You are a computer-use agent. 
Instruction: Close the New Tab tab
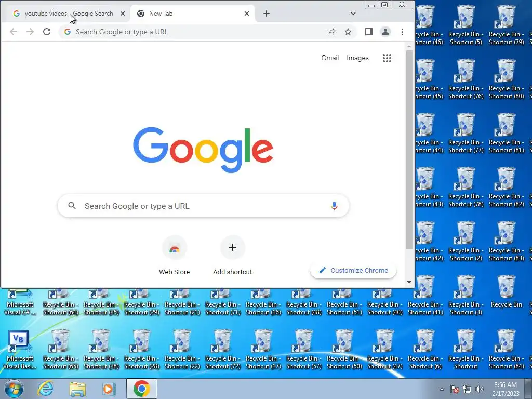(x=247, y=14)
